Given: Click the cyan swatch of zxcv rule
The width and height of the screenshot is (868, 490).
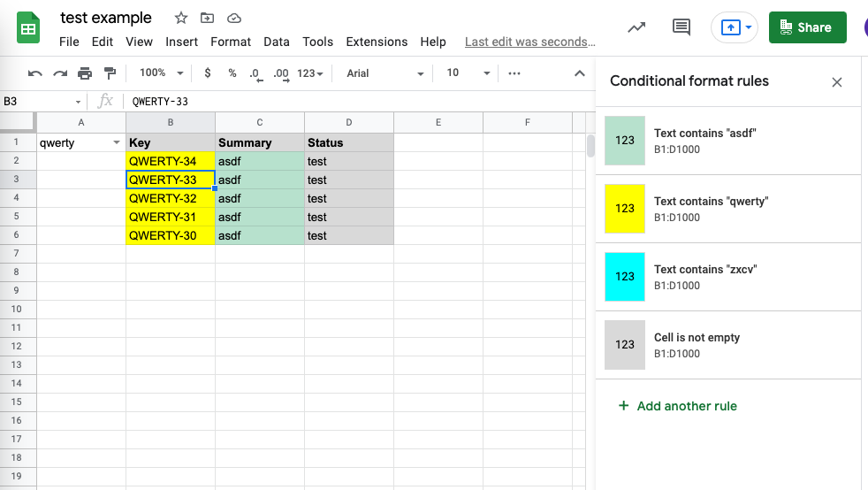Looking at the screenshot, I should pyautogui.click(x=624, y=277).
